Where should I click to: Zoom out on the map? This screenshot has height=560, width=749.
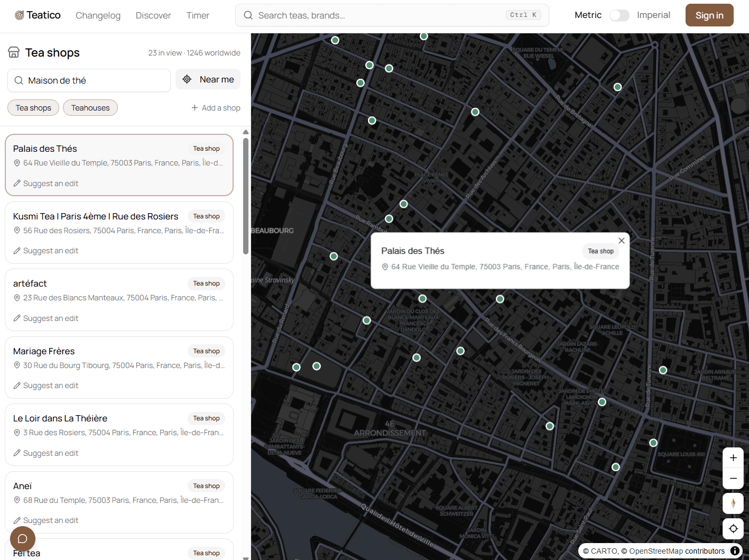click(733, 478)
